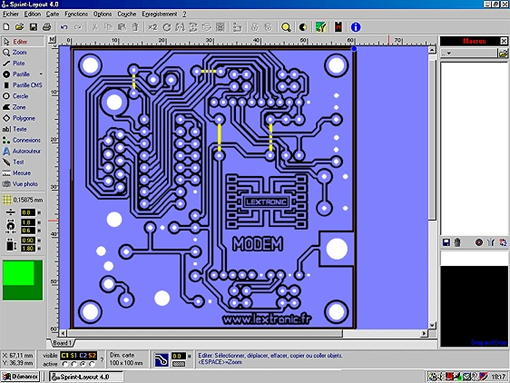Open the Options menu
Viewport: 510px width, 383px height.
(x=102, y=14)
